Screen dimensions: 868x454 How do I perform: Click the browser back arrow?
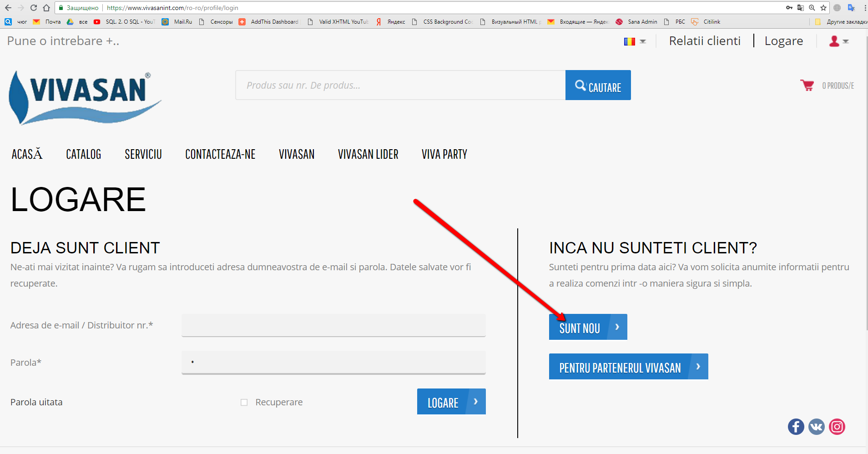pos(8,8)
